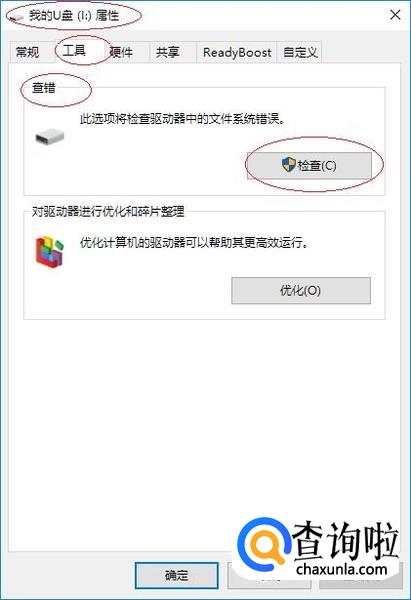Switch to the 自定义 tab
This screenshot has width=411, height=600.
click(x=300, y=52)
